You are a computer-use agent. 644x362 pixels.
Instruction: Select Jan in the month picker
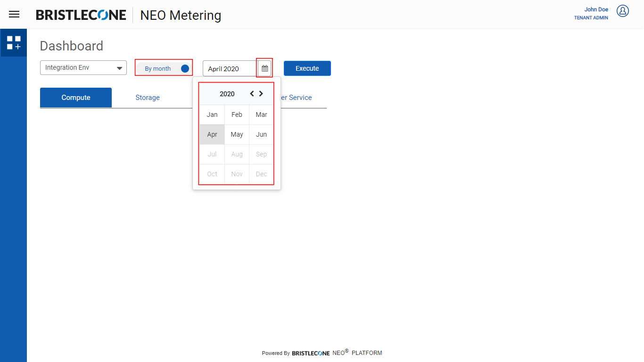point(212,115)
